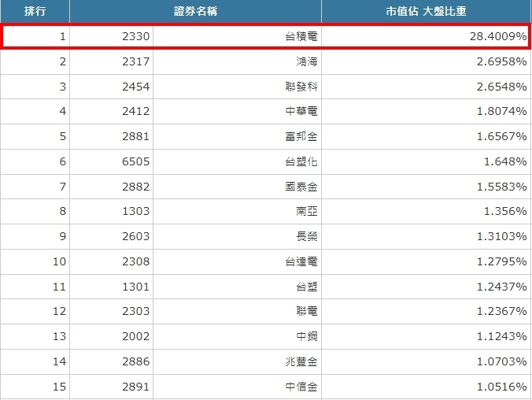Click the 台達電 name cell
The height and width of the screenshot is (400, 532).
point(301,261)
